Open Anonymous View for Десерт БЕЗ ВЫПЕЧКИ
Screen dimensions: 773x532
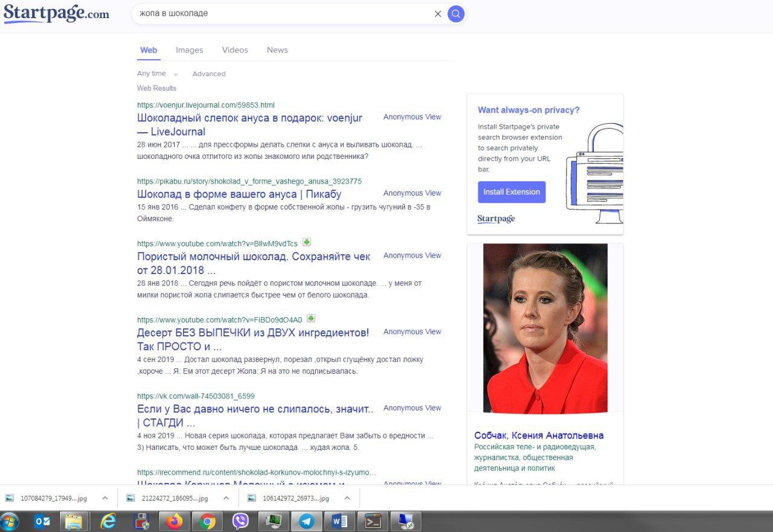click(412, 332)
